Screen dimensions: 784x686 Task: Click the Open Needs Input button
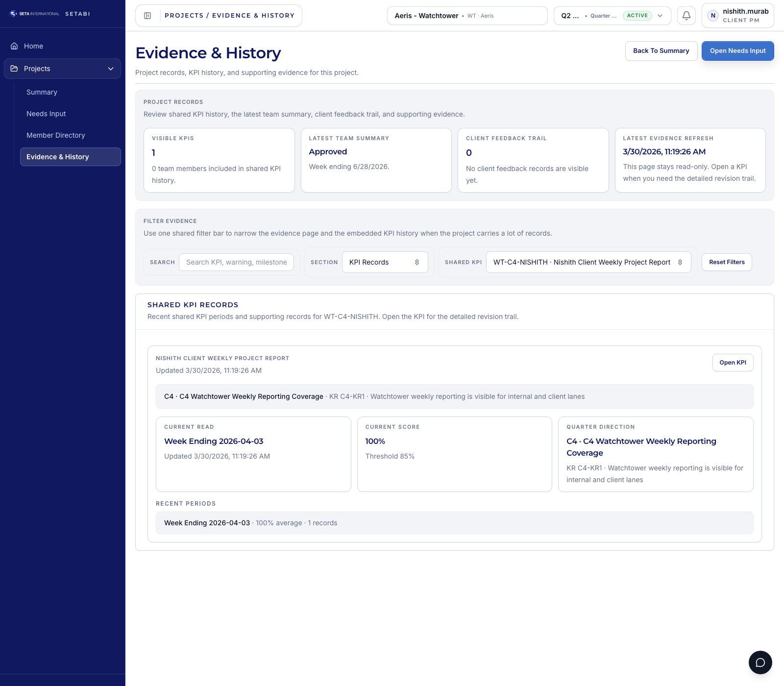pos(737,50)
